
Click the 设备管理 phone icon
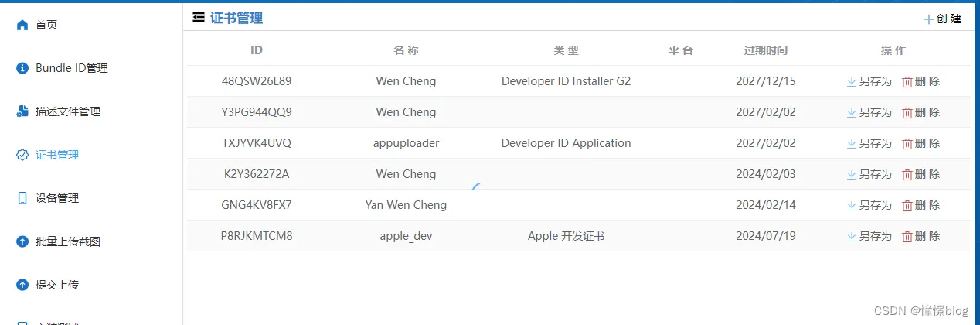coord(22,198)
